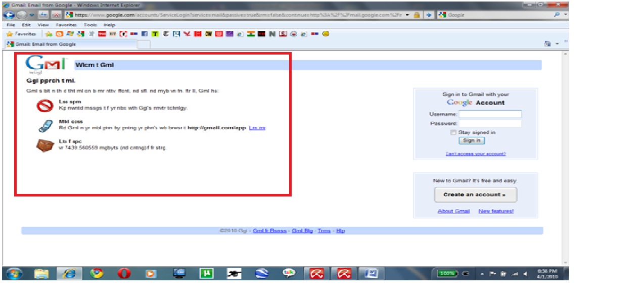The image size is (644, 299).
Task: Click the Home icon in command bar
Action: (547, 44)
